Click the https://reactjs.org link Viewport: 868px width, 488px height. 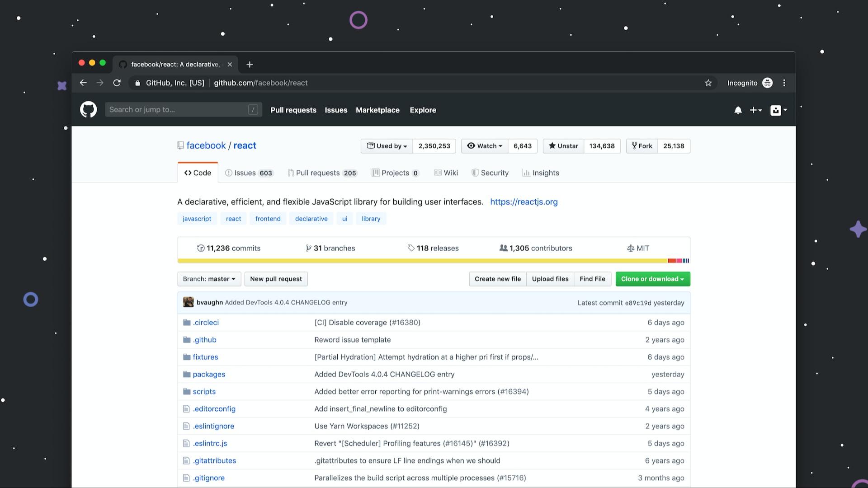tap(524, 202)
